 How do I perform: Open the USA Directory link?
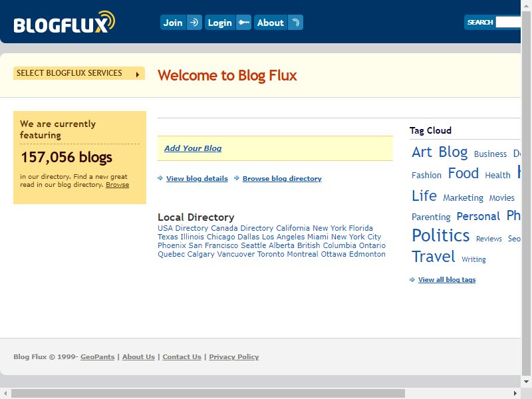pos(183,228)
